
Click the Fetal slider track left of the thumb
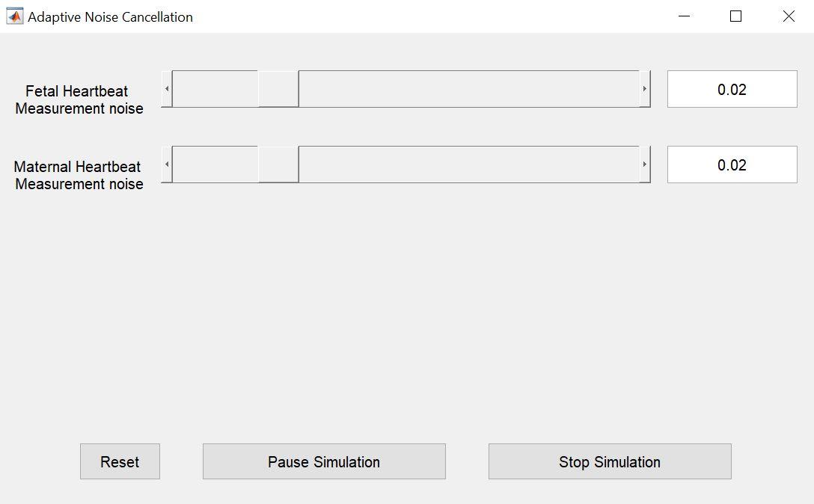click(215, 89)
